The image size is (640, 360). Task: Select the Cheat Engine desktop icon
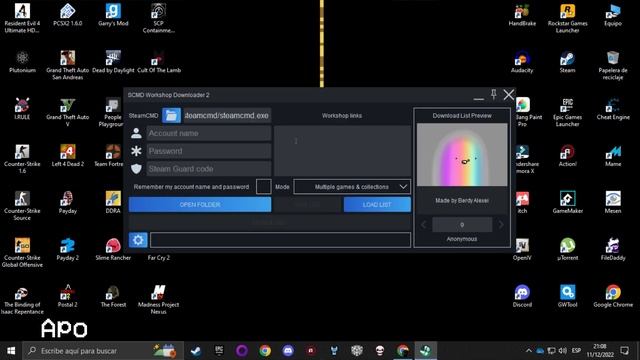coord(613,109)
